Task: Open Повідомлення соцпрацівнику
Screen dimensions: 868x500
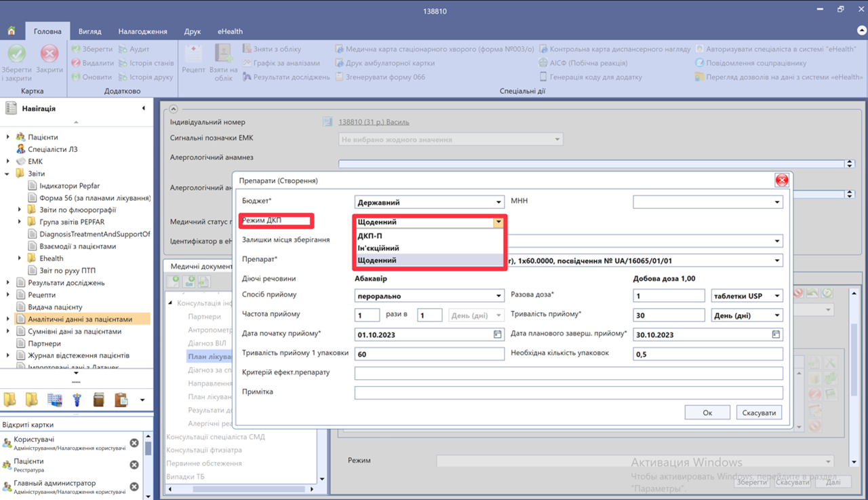Action: [x=751, y=62]
